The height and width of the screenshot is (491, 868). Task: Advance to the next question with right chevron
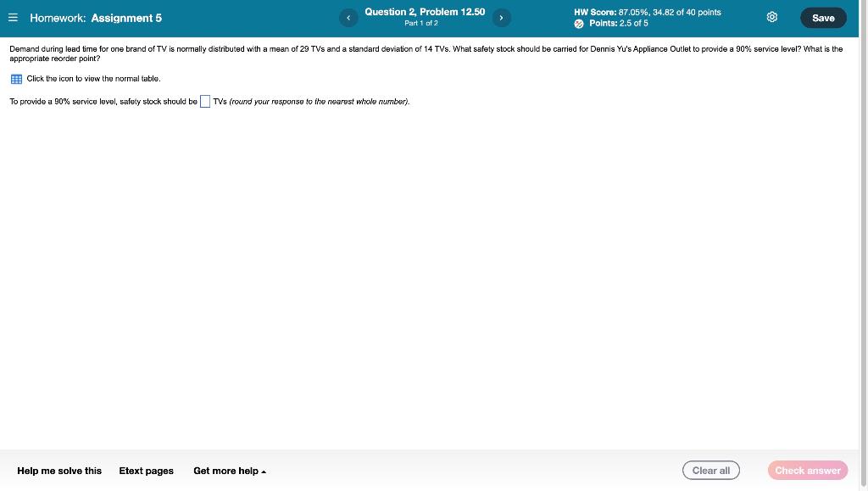pos(501,17)
